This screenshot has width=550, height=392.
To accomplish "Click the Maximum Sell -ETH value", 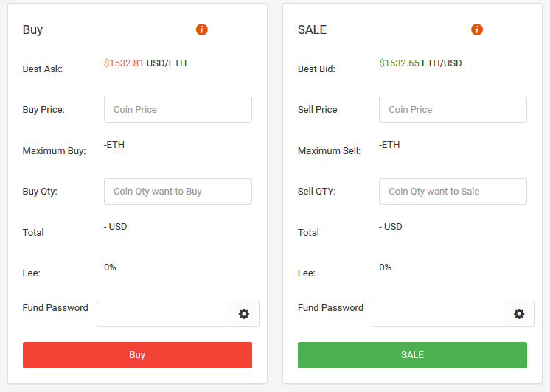I will (389, 145).
